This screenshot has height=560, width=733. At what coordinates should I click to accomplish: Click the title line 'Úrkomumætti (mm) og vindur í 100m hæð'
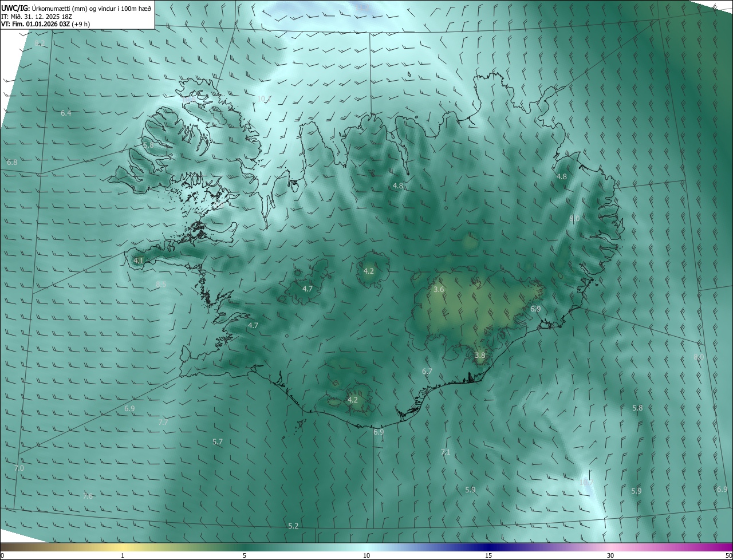pyautogui.click(x=91, y=8)
